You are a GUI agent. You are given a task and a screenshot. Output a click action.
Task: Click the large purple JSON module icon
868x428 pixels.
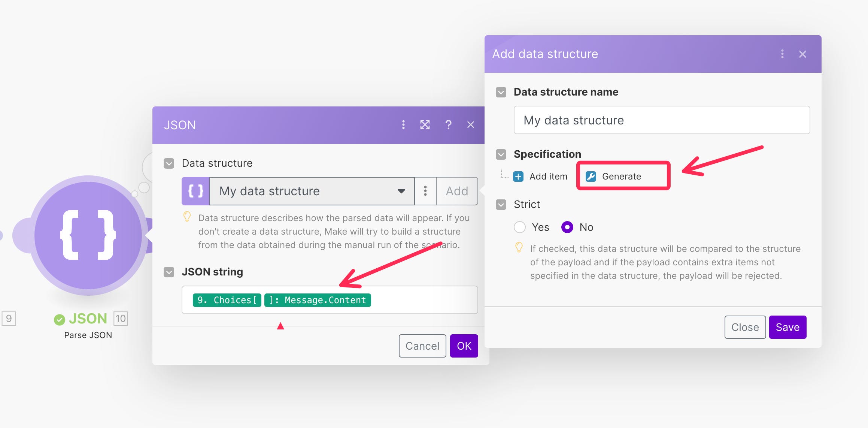[x=88, y=235]
